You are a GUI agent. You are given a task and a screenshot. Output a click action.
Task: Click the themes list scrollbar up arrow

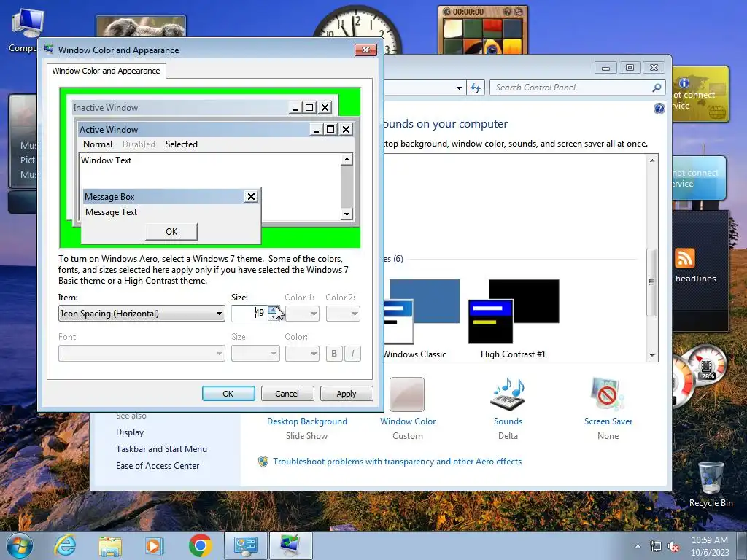click(652, 160)
